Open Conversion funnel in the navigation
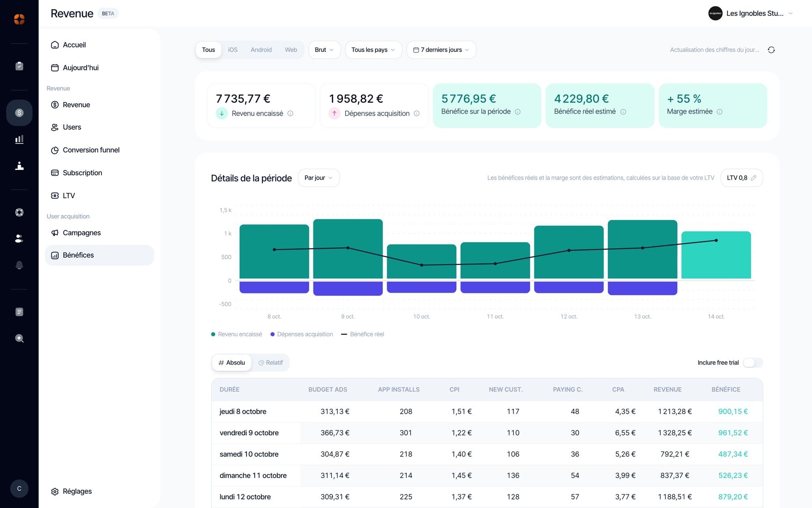 point(99,150)
